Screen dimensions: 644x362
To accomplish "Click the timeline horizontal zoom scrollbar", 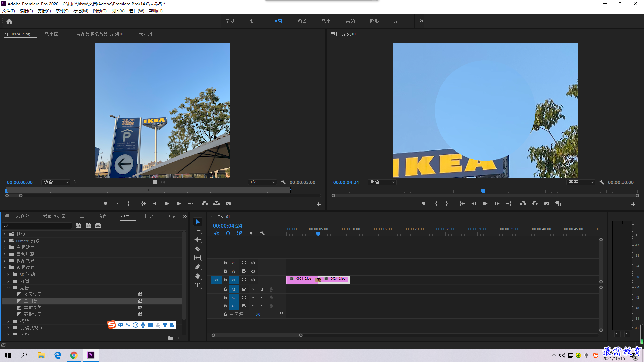I will pyautogui.click(x=257, y=335).
